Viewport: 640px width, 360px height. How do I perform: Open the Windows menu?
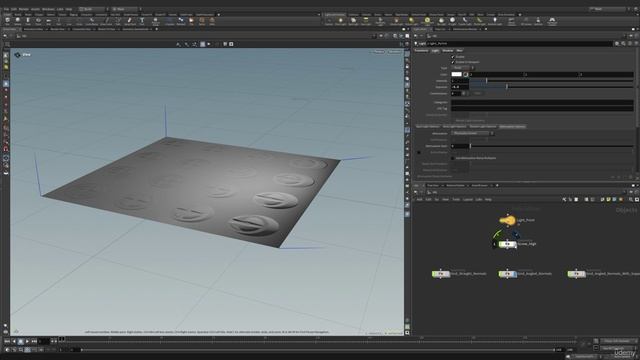(48, 9)
